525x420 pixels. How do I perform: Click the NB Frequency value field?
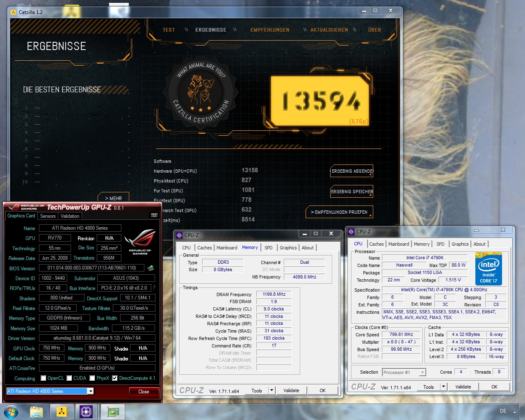(x=304, y=277)
